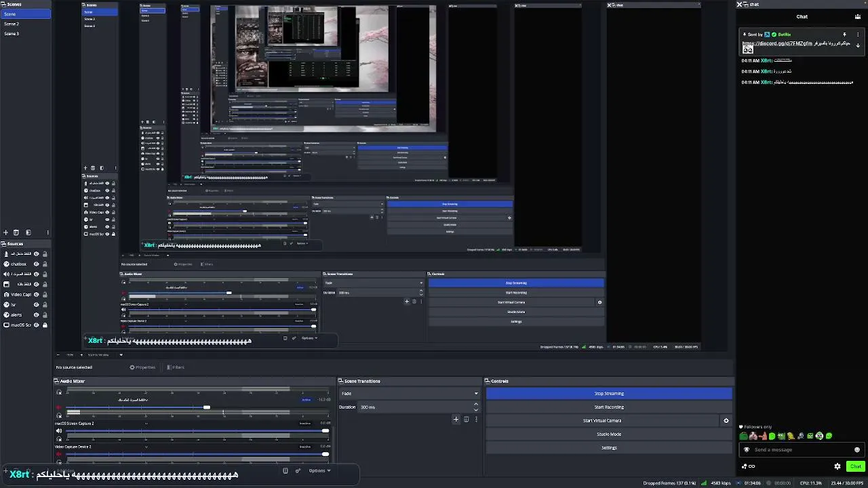Expand macOS Screen Capture 2 mixer options chevron

146,424
